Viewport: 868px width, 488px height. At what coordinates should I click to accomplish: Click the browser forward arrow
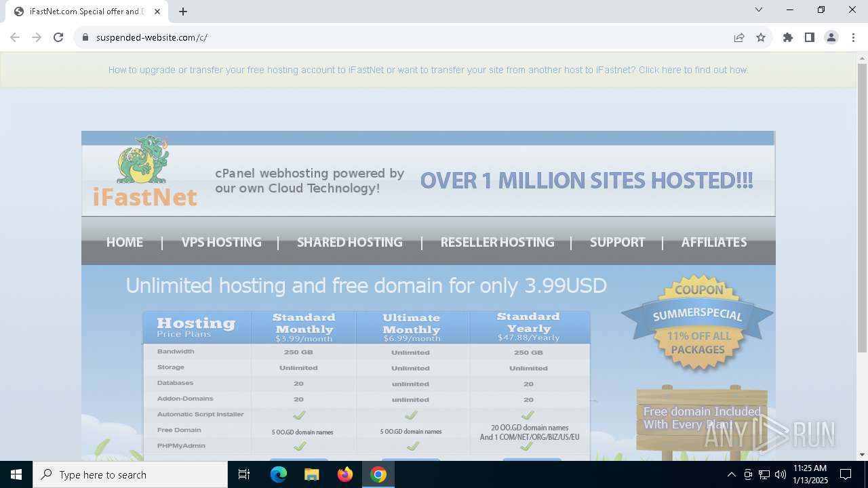[x=37, y=37]
